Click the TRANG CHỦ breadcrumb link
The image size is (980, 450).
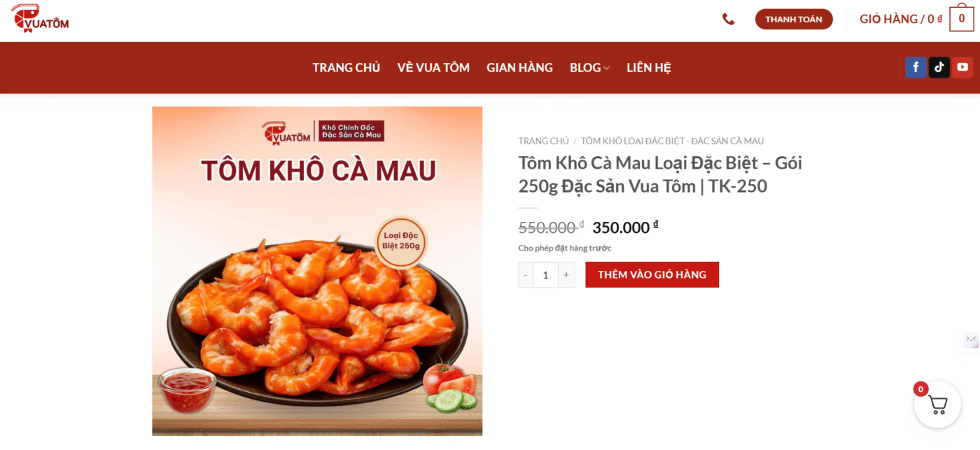tap(543, 141)
